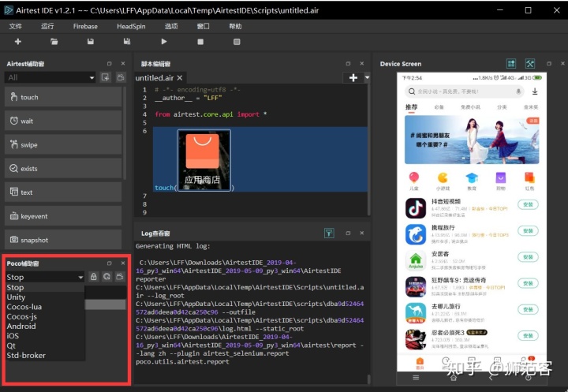Toggle the Poco lock icon
Screen dimensions: 568x392
coord(93,277)
